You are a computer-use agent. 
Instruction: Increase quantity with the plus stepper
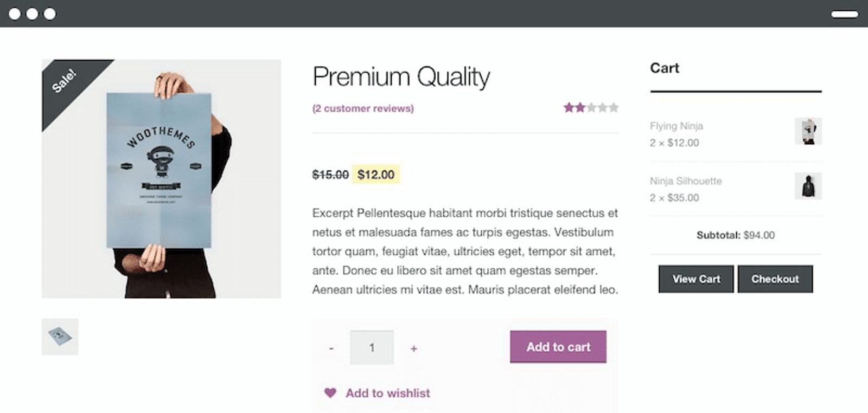pyautogui.click(x=413, y=347)
